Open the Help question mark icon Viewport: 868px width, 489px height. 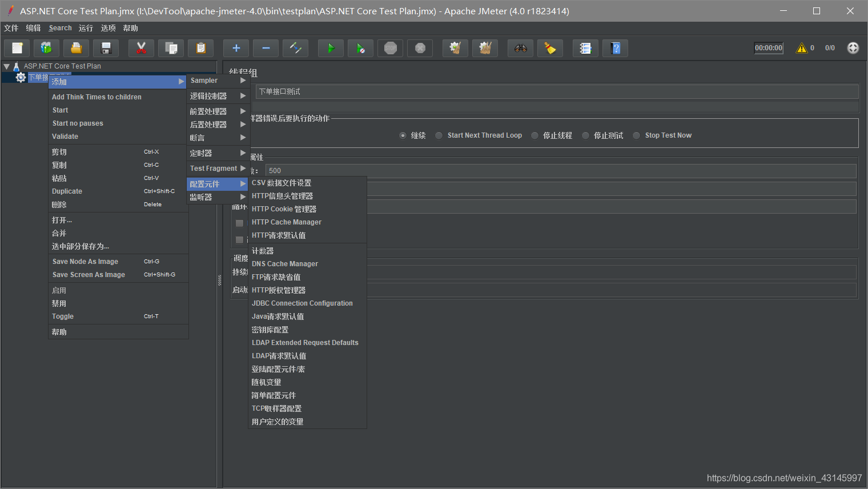tap(616, 48)
